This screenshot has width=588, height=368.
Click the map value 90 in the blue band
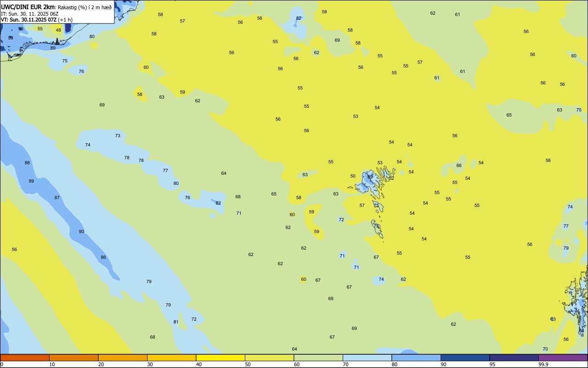click(81, 232)
